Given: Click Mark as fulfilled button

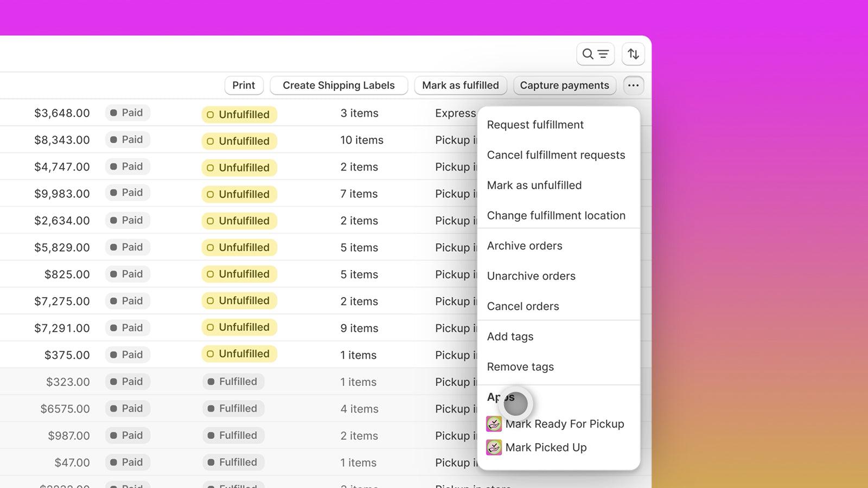Looking at the screenshot, I should [460, 85].
